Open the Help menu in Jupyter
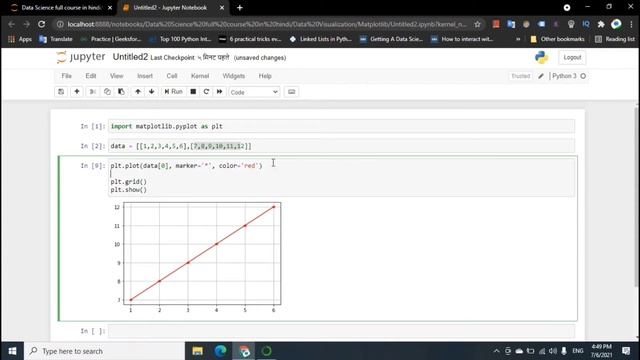Viewport: 640px width, 360px height. coord(265,76)
